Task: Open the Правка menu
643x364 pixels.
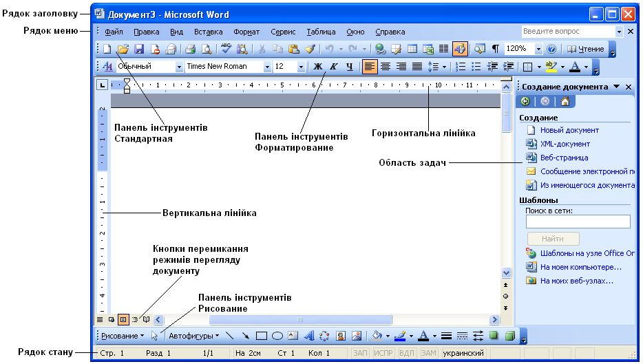Action: (x=147, y=32)
